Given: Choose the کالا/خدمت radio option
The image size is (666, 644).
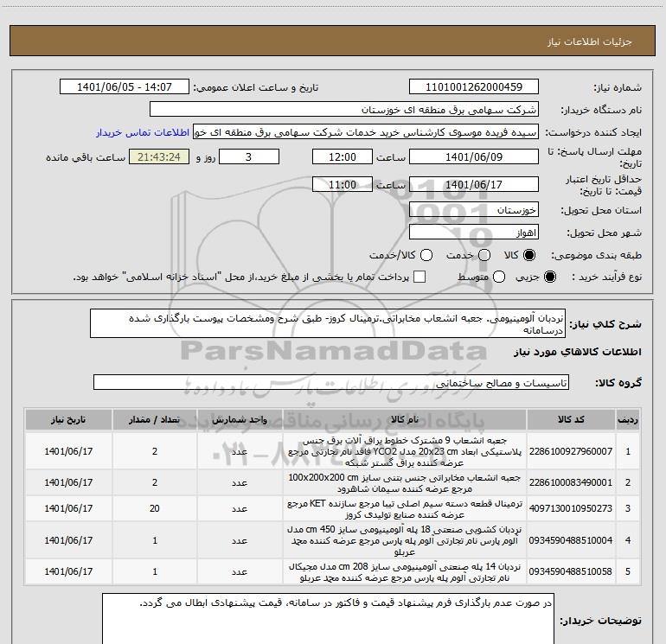Looking at the screenshot, I should click(425, 256).
